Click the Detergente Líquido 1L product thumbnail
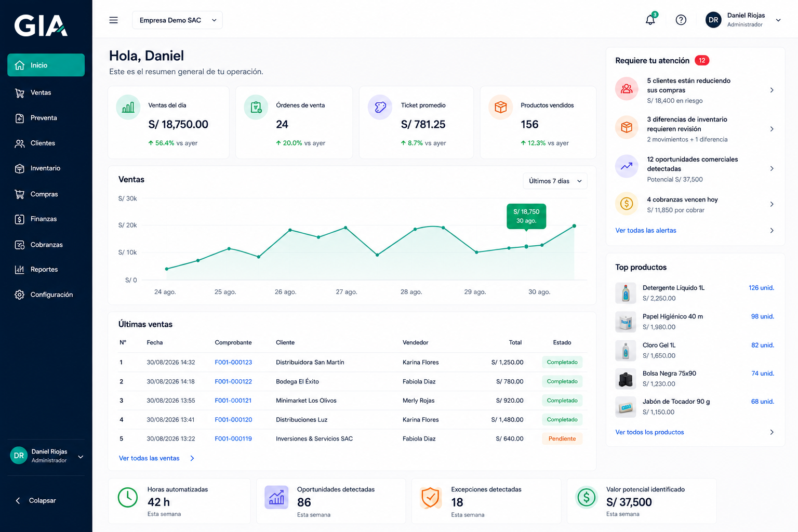The width and height of the screenshot is (798, 532). 626,293
